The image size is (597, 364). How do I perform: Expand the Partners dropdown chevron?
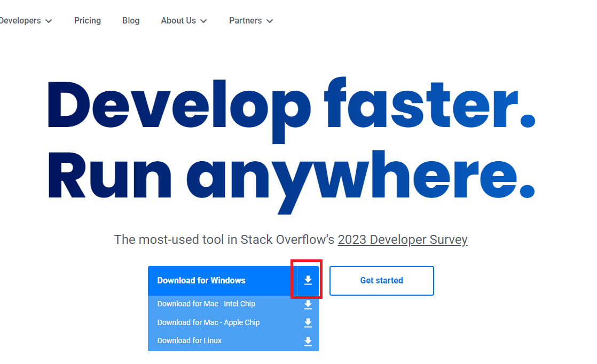270,21
